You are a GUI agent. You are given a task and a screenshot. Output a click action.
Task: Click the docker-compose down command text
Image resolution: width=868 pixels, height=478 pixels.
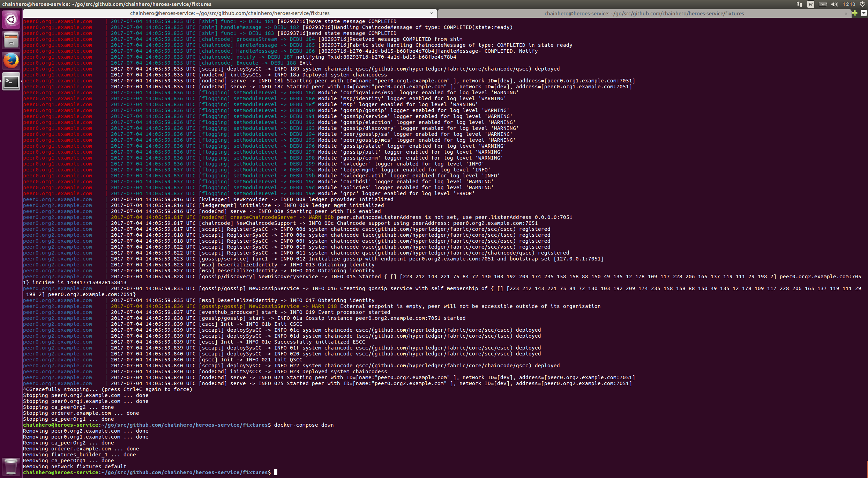[x=304, y=425]
